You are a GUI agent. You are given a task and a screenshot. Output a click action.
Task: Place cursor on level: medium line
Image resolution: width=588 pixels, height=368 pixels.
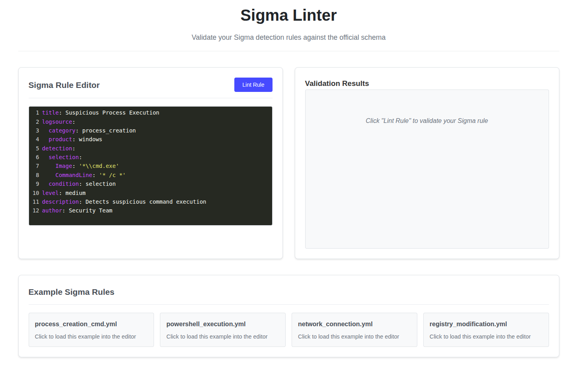pos(64,193)
